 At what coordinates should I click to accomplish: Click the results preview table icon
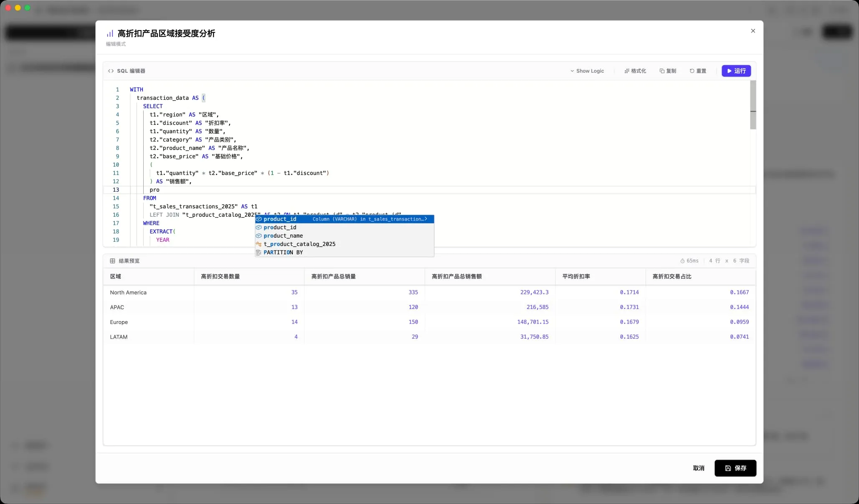(112, 261)
